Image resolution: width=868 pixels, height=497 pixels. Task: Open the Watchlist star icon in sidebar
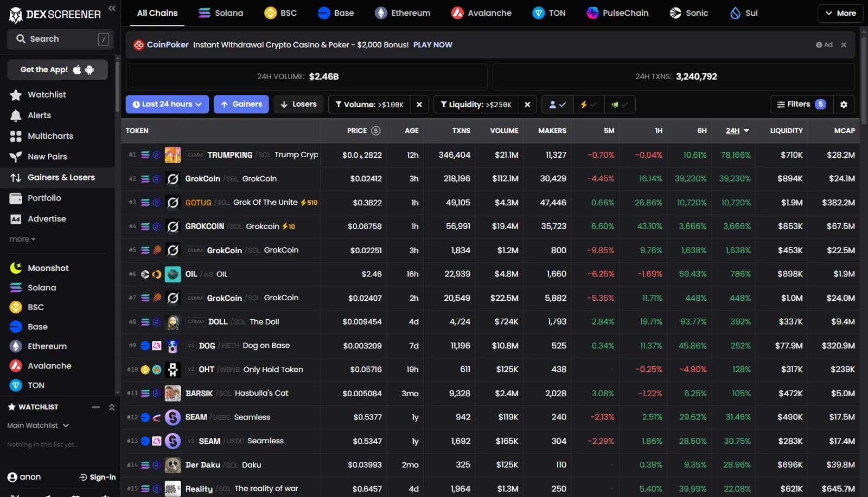pyautogui.click(x=16, y=95)
